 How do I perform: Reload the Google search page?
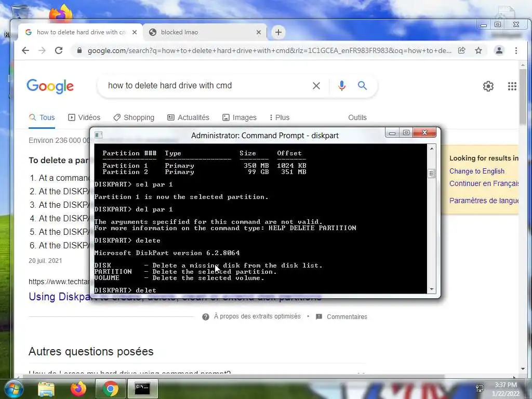59,50
